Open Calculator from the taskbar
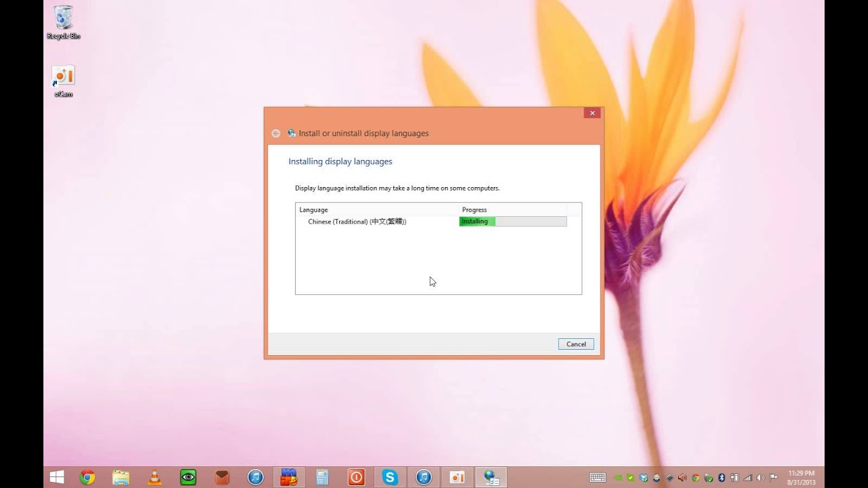 (x=323, y=477)
